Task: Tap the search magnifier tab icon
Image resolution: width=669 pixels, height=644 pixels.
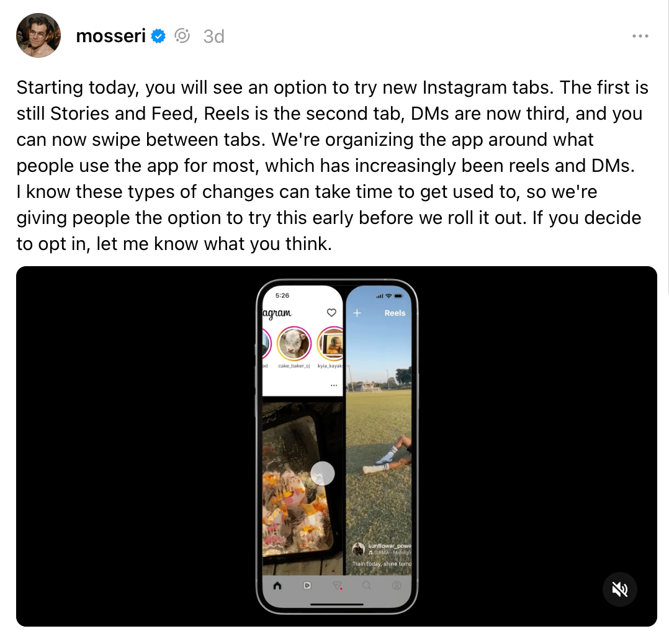Action: pyautogui.click(x=367, y=586)
